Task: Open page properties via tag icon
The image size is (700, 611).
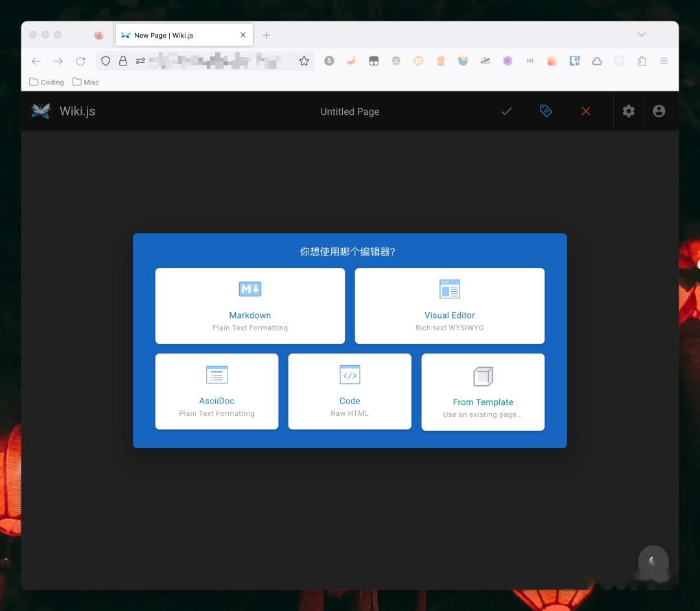Action: [x=546, y=111]
